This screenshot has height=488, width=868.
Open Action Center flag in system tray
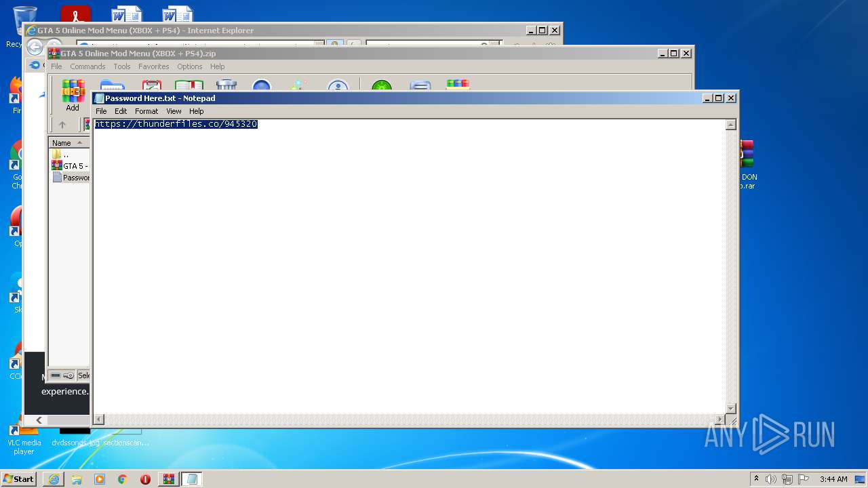pyautogui.click(x=804, y=479)
